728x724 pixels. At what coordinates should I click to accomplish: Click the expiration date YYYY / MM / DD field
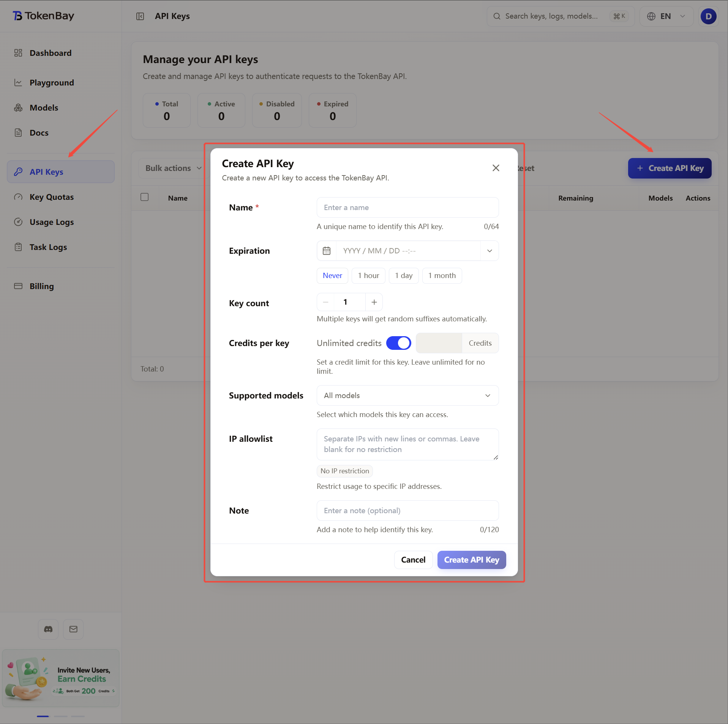[x=408, y=251]
